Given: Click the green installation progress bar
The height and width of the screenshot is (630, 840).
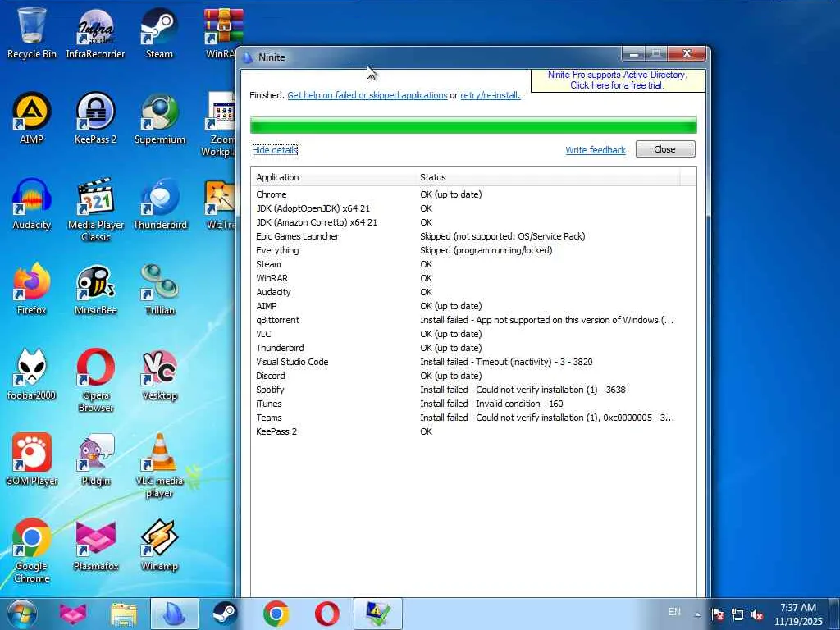Looking at the screenshot, I should point(473,126).
